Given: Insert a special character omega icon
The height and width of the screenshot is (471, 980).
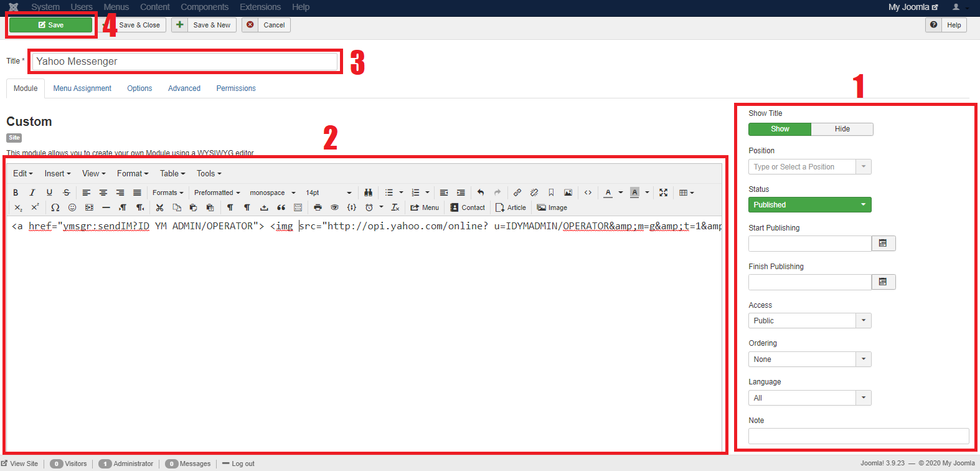Looking at the screenshot, I should click(x=55, y=207).
